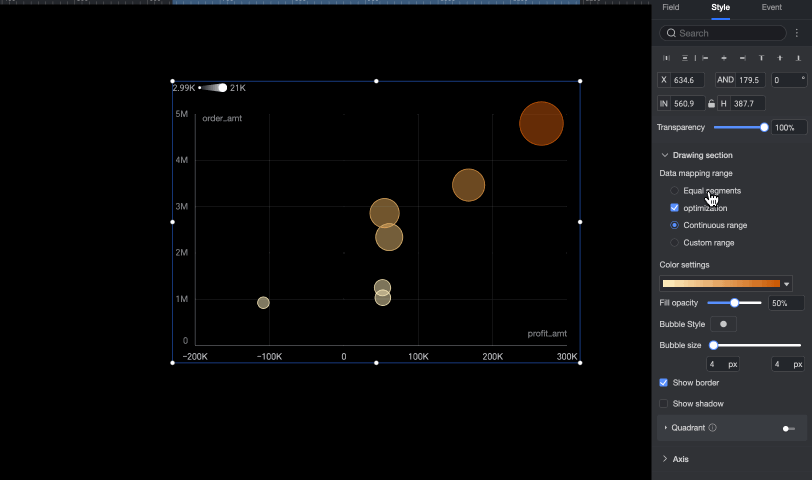The image size is (812, 480).
Task: Click the bottom-right chart resize handle
Action: pyautogui.click(x=580, y=363)
